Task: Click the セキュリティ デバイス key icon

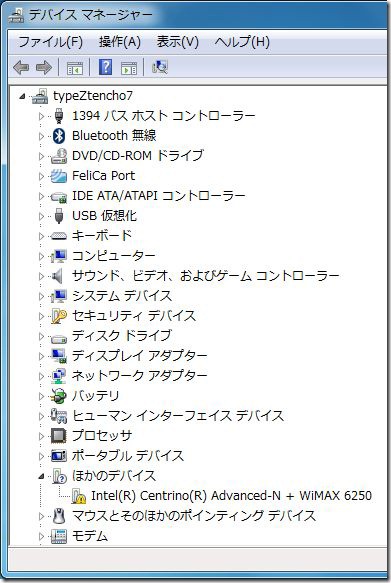Action: (59, 316)
